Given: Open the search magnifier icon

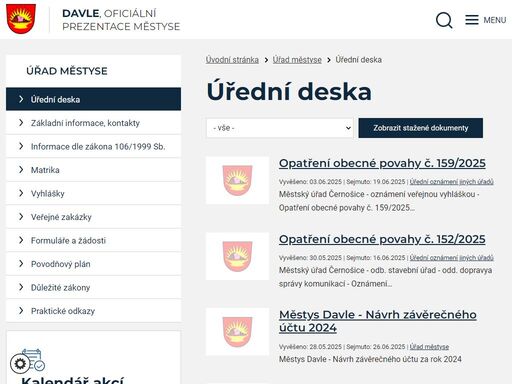Looking at the screenshot, I should pyautogui.click(x=444, y=20).
